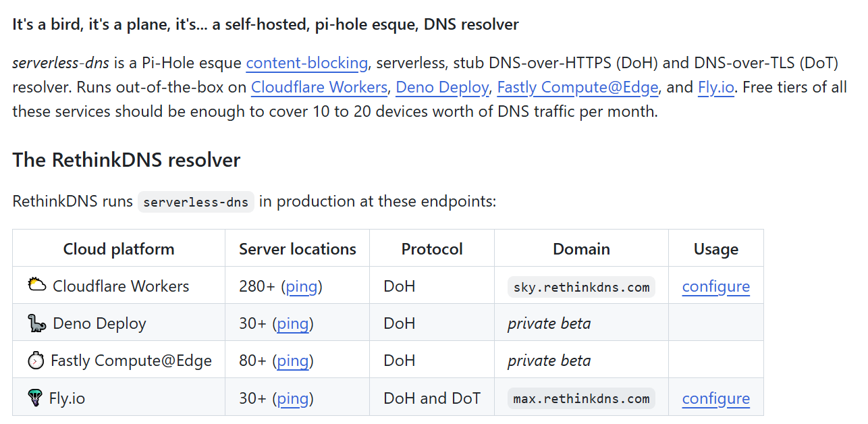This screenshot has width=868, height=424.
Task: Select the max.rethinkdns.com domain code
Action: tap(581, 399)
